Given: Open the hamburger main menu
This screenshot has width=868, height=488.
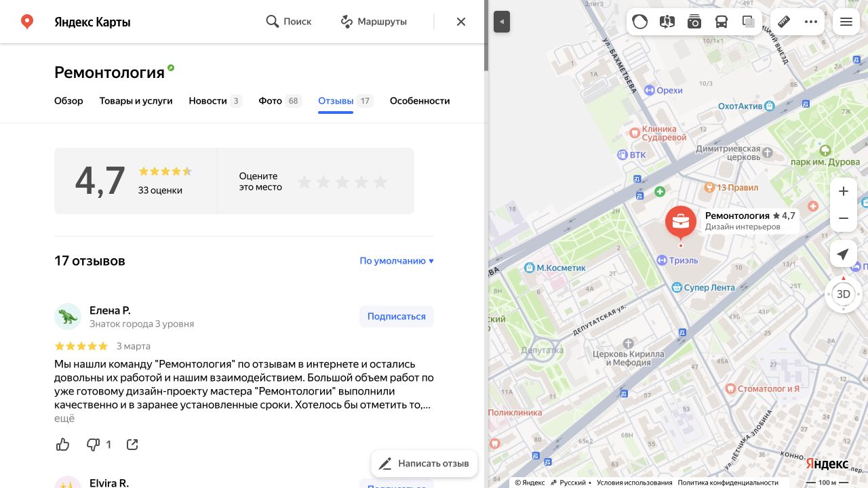Looking at the screenshot, I should [846, 22].
